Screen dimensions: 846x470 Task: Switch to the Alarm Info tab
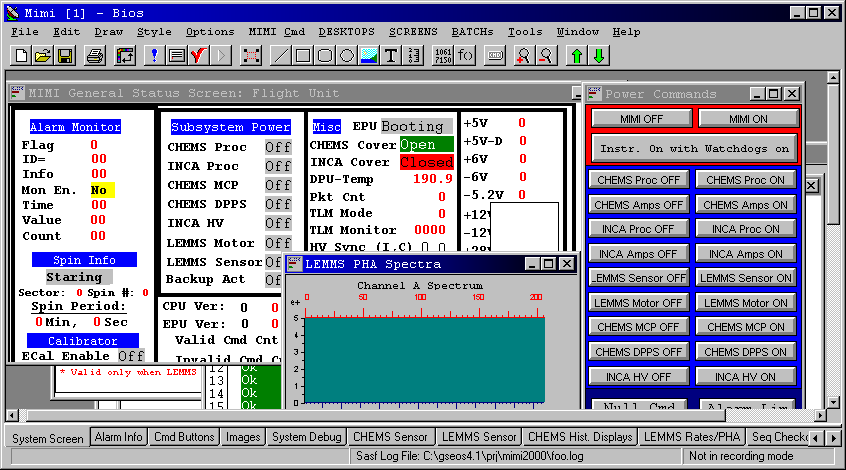pos(118,437)
